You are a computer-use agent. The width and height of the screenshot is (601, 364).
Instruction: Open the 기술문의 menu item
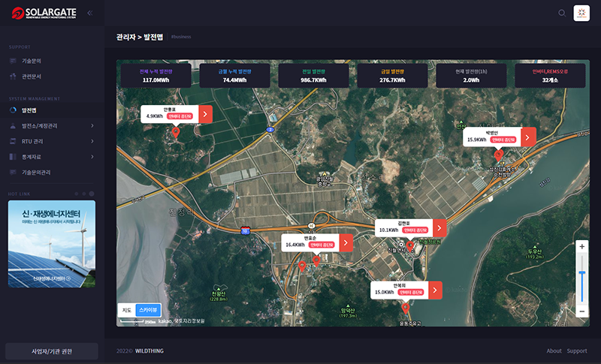coord(32,61)
